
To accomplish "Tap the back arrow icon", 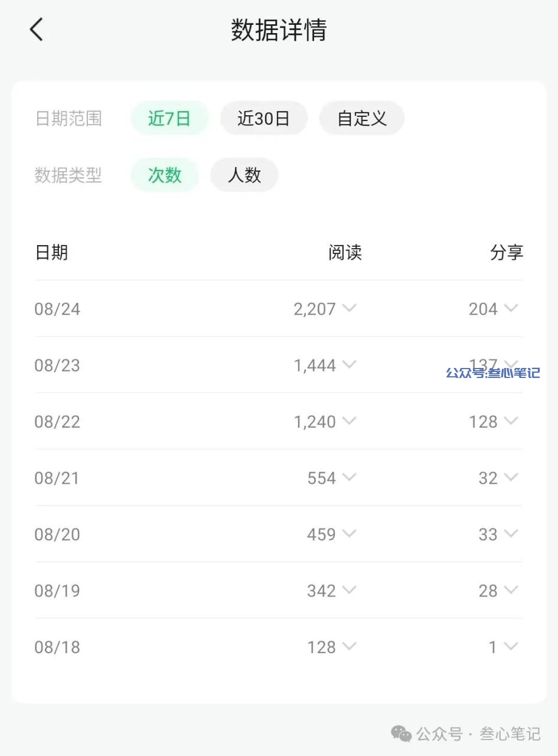I will (37, 30).
